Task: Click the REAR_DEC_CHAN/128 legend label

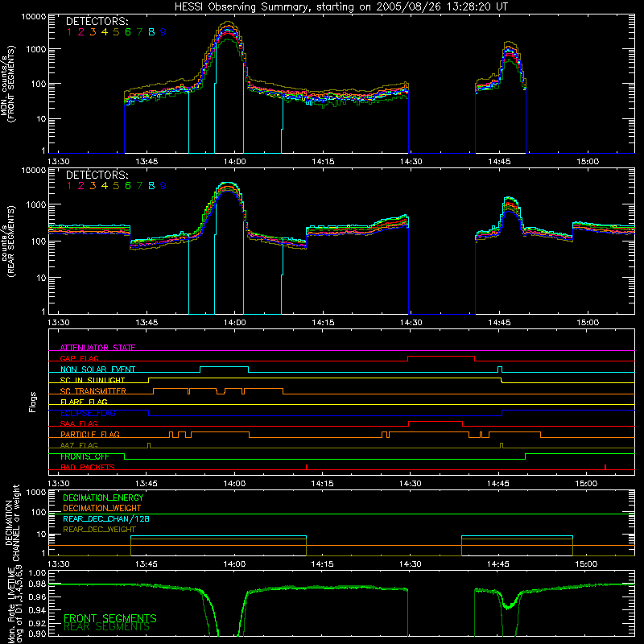Action: point(106,518)
